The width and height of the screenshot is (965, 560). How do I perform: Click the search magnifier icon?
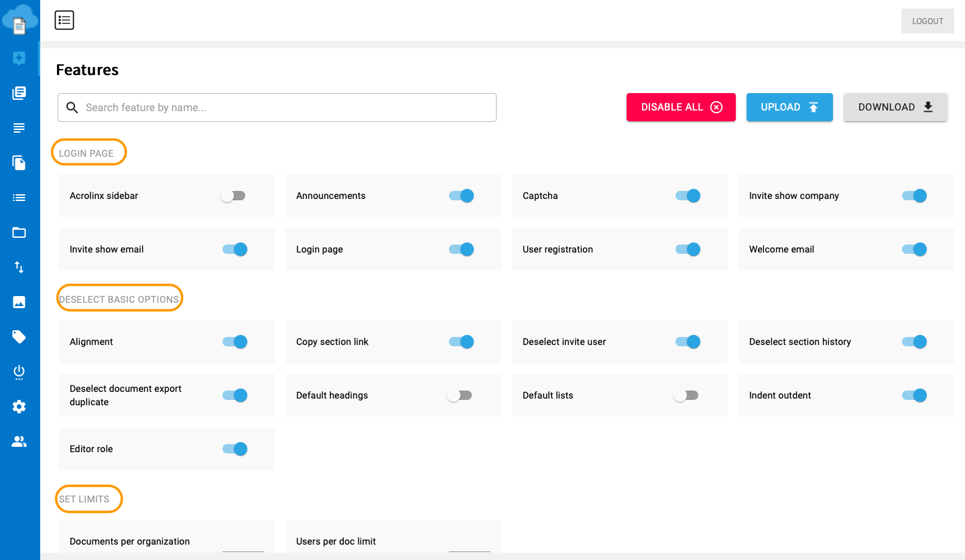click(x=72, y=107)
